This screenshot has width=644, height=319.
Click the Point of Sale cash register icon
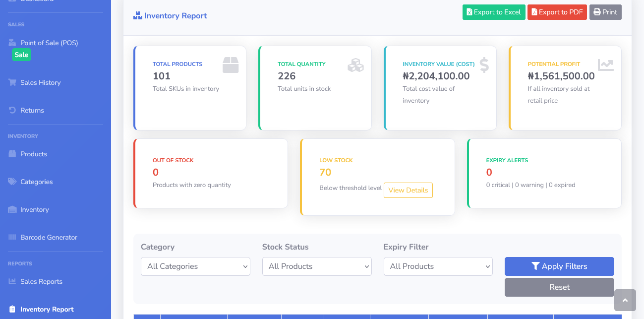point(12,43)
